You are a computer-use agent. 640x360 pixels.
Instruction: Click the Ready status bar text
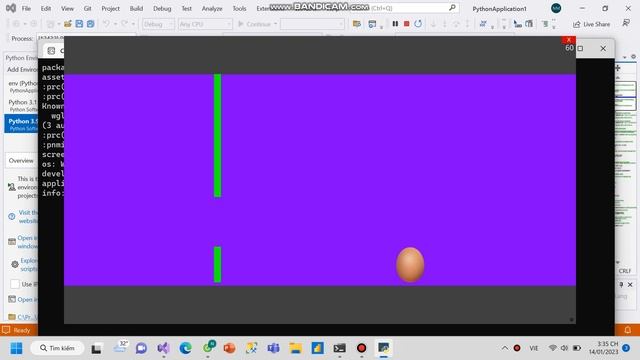[22, 330]
